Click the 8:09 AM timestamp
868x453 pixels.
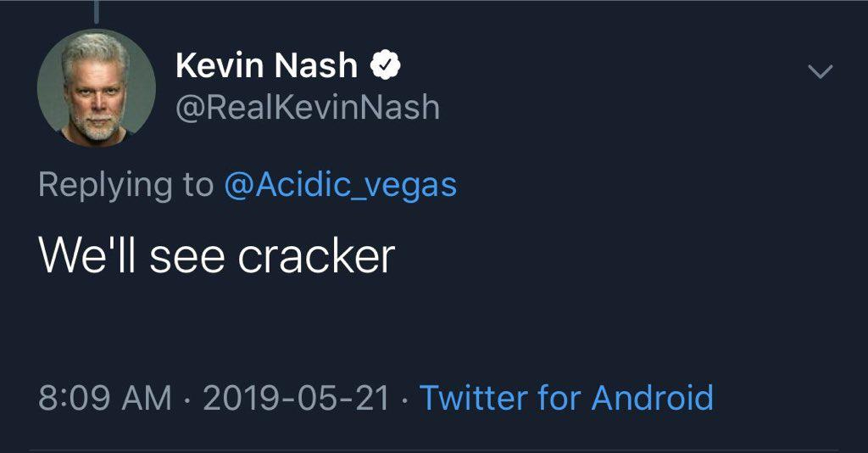pyautogui.click(x=103, y=397)
